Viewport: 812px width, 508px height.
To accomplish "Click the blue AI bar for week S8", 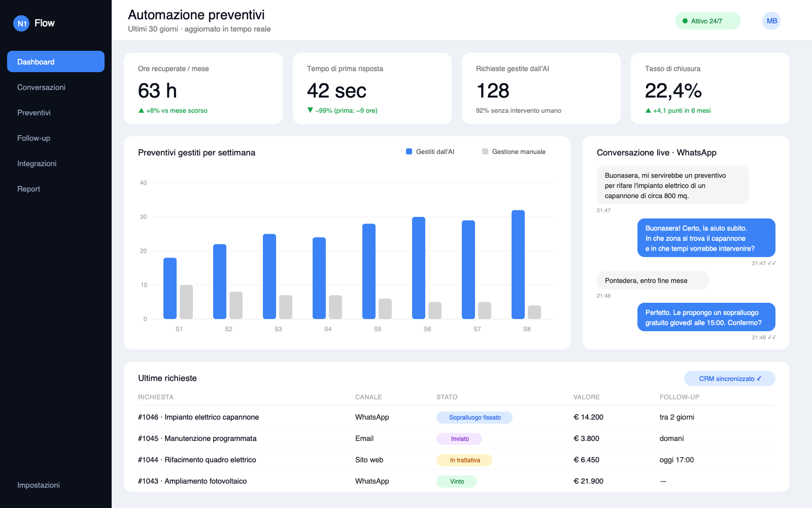I will point(518,265).
